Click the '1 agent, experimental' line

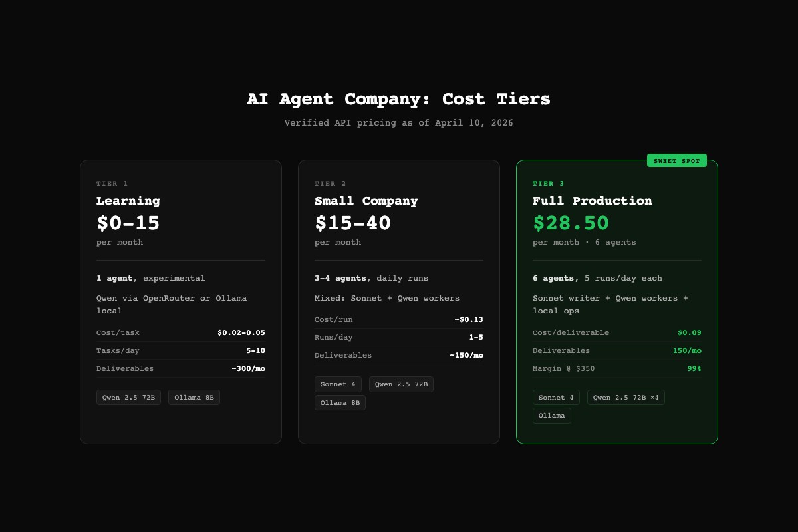[151, 278]
